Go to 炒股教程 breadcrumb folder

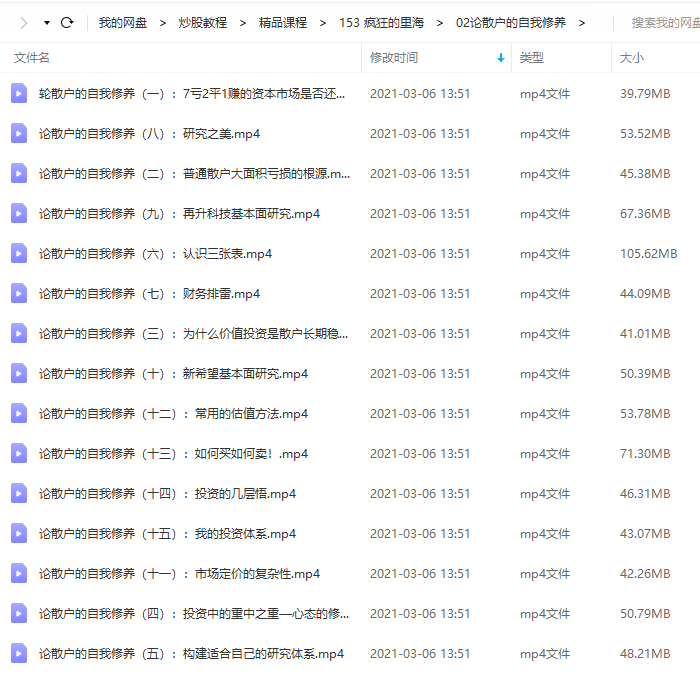point(203,23)
